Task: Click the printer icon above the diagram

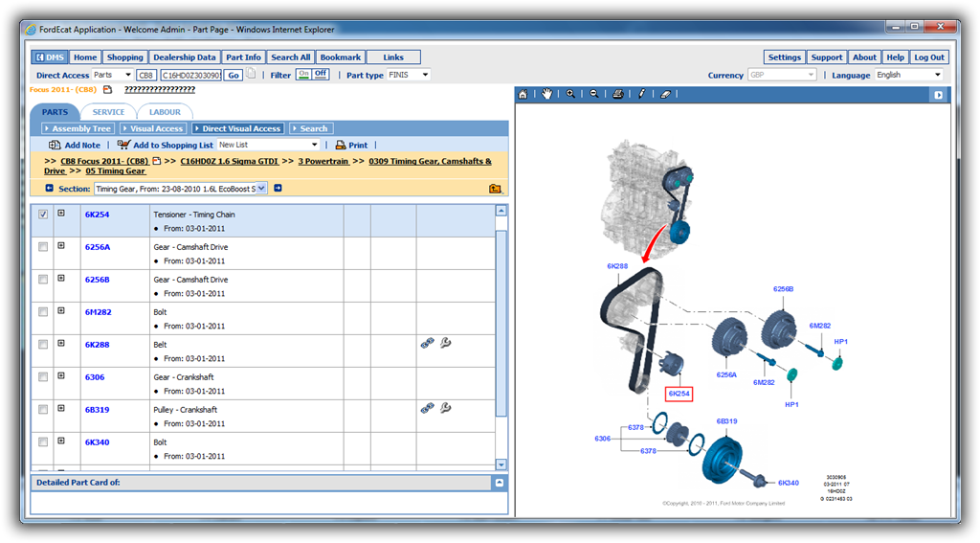Action: [x=618, y=94]
